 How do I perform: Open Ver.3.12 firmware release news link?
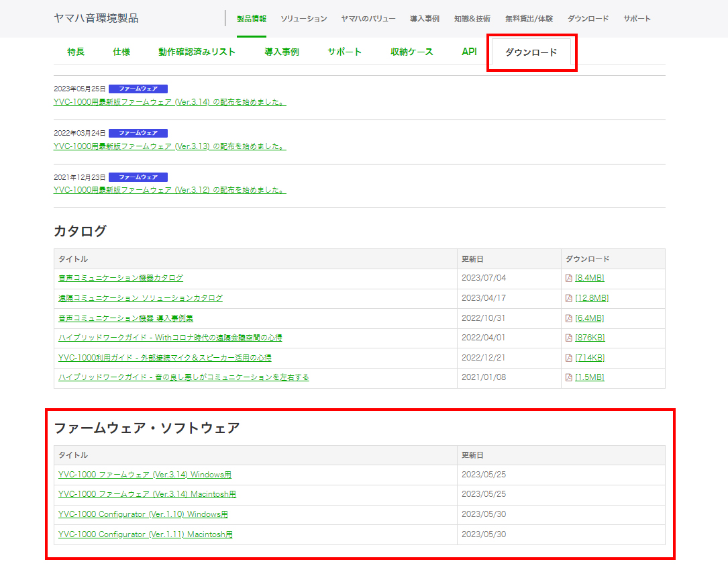(x=170, y=189)
